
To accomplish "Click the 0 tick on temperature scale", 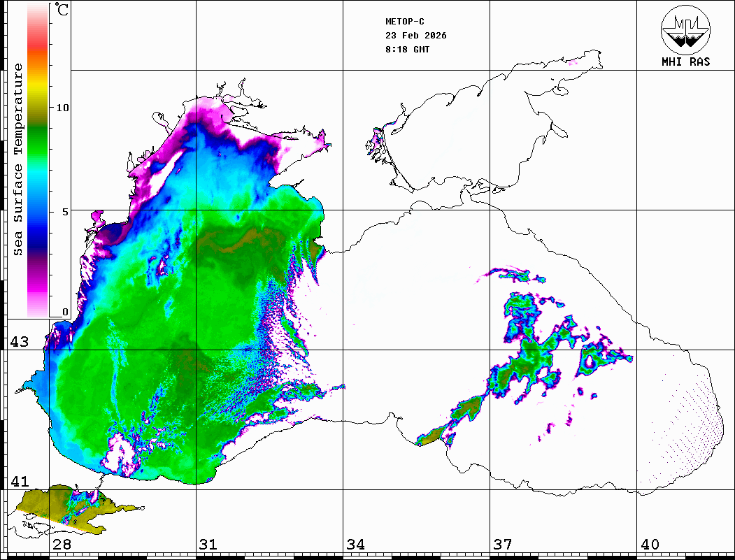I will click(x=65, y=312).
